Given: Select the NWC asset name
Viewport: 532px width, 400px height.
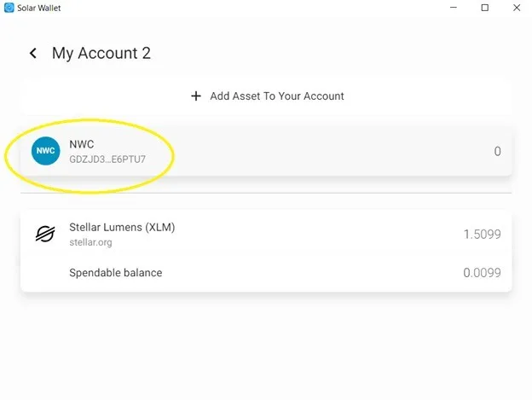Looking at the screenshot, I should pyautogui.click(x=82, y=144).
